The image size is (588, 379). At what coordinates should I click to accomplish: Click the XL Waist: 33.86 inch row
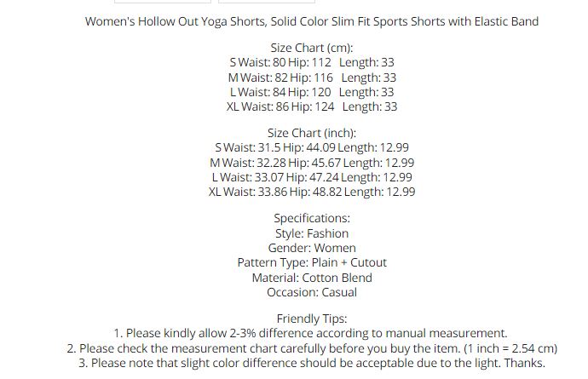coord(311,192)
